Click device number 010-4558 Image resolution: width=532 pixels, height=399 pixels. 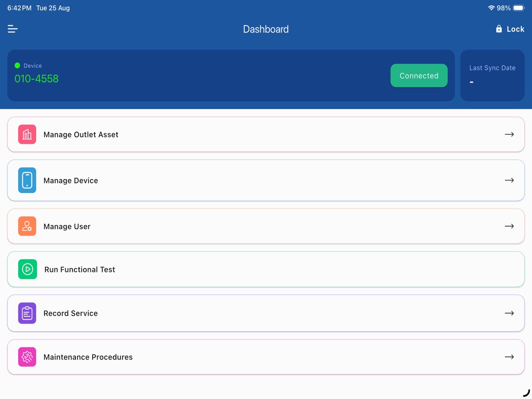click(x=36, y=79)
